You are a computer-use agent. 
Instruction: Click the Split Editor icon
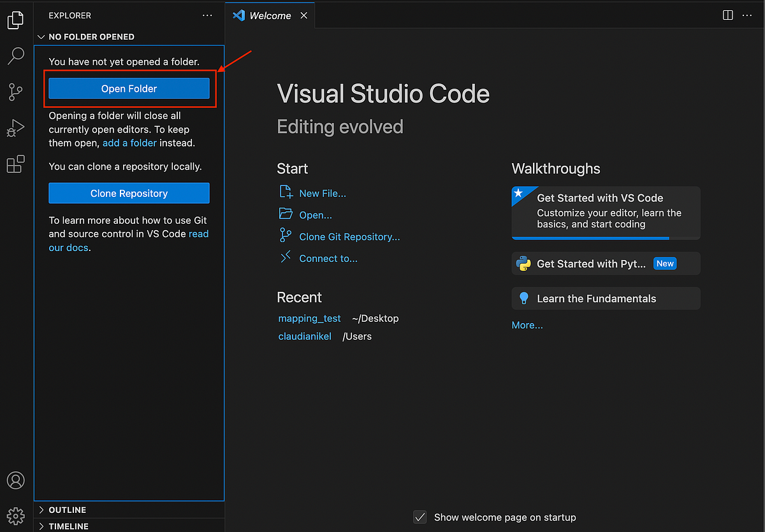727,15
